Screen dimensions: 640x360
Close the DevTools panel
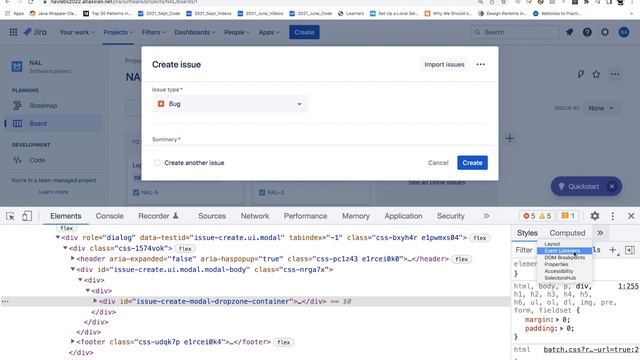pos(631,216)
